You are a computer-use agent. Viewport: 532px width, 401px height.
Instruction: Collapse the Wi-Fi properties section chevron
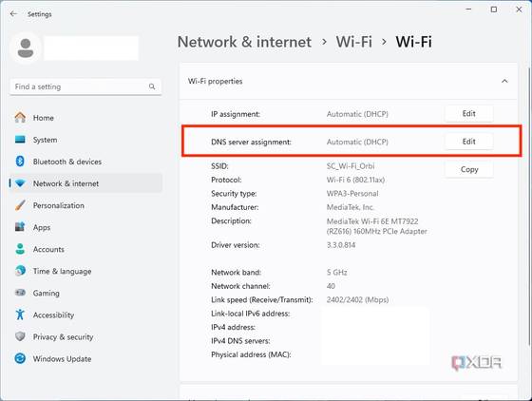point(504,81)
